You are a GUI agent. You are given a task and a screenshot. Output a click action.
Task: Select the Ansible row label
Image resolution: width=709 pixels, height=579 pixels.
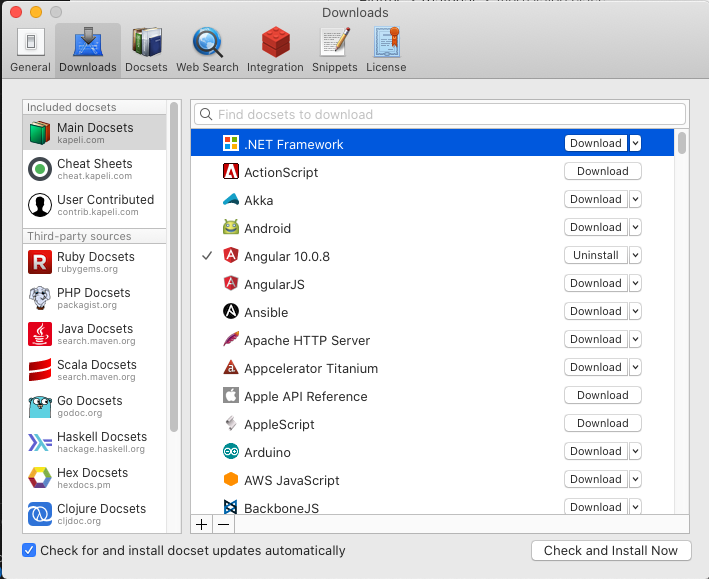click(266, 312)
